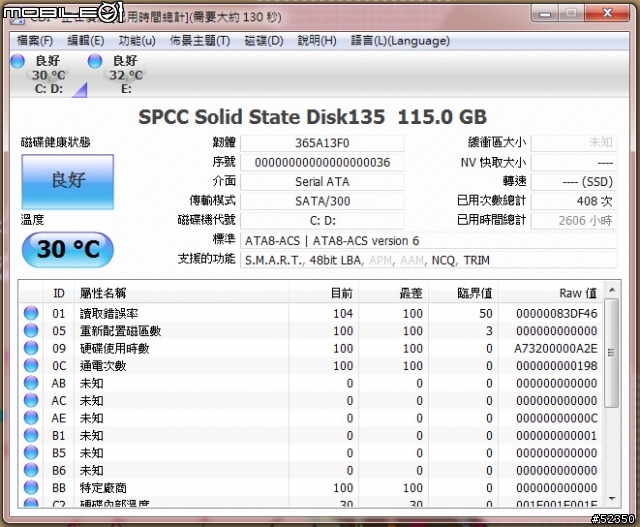This screenshot has width=640, height=527.
Task: Open the 編輯(E) menu
Action: tap(85, 41)
